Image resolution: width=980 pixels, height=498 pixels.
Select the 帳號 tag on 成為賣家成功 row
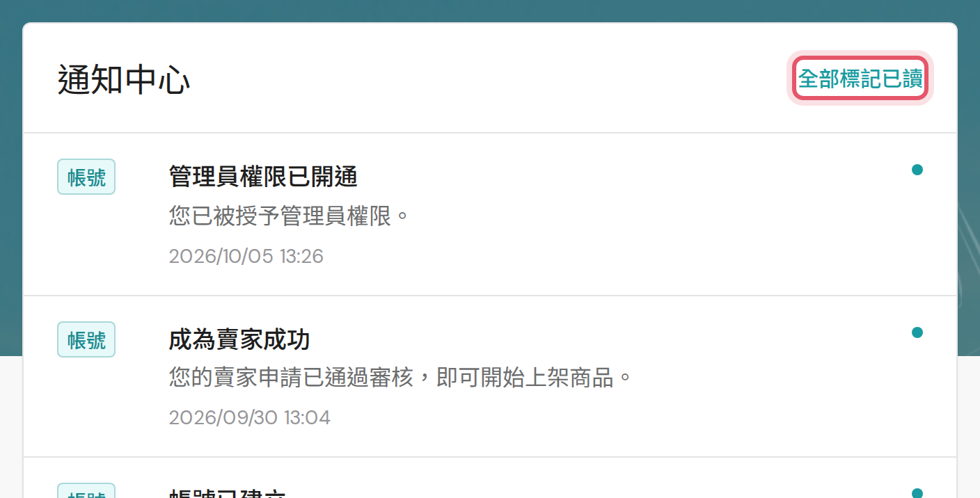click(x=86, y=339)
